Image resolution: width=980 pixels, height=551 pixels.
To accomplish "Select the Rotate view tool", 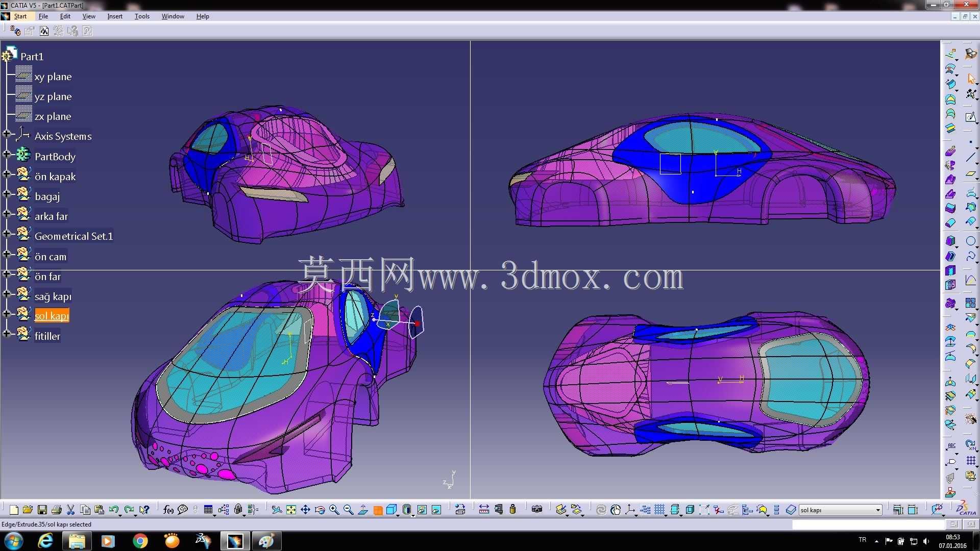I will click(x=320, y=509).
